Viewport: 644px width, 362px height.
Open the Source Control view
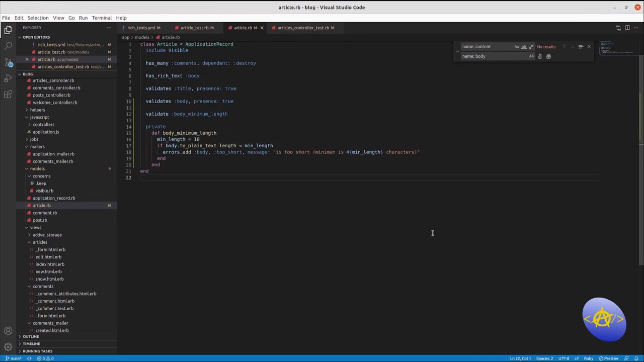tap(8, 62)
